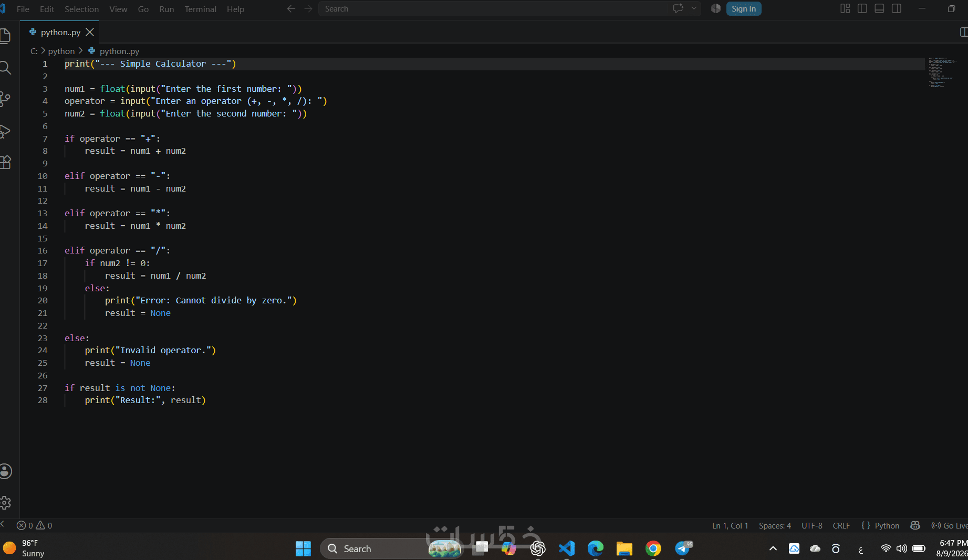Open Google Chrome from the taskbar

(653, 548)
